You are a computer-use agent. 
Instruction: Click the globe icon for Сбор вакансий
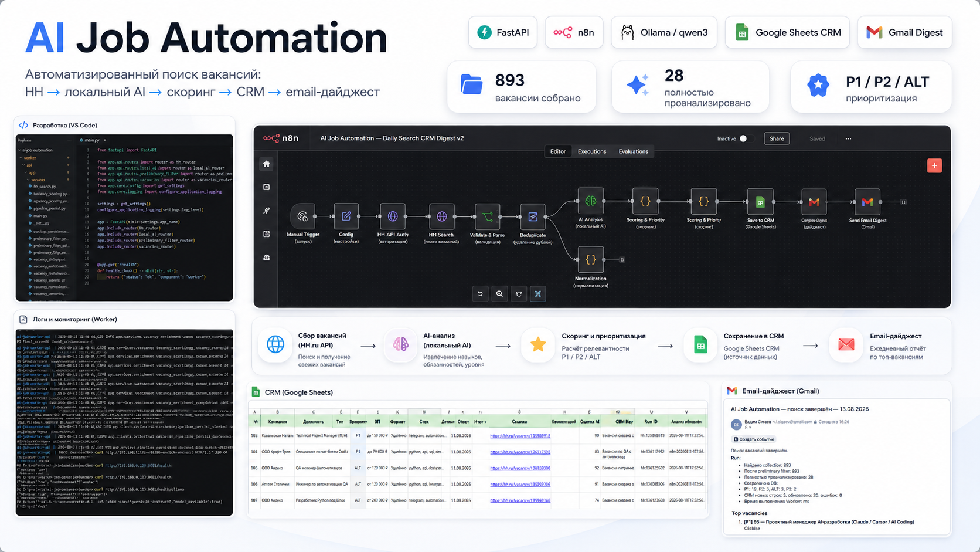coord(275,344)
